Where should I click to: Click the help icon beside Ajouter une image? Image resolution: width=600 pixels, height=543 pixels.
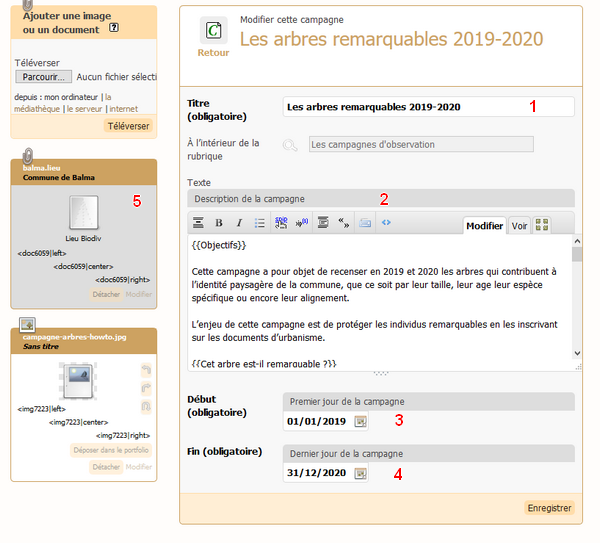pyautogui.click(x=113, y=29)
